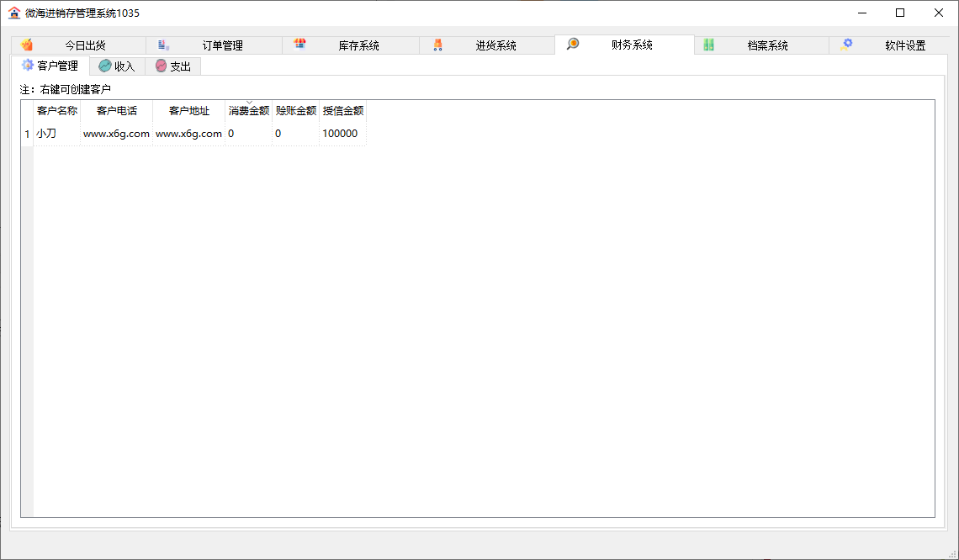
Task: Sort by 消费金额 column header
Action: (x=249, y=111)
